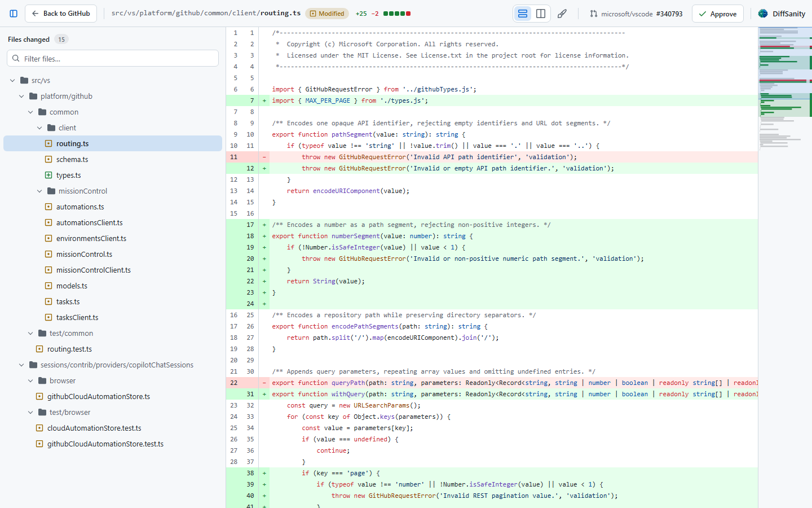This screenshot has height=508, width=812.
Task: Collapse the client folder
Action: click(39, 128)
